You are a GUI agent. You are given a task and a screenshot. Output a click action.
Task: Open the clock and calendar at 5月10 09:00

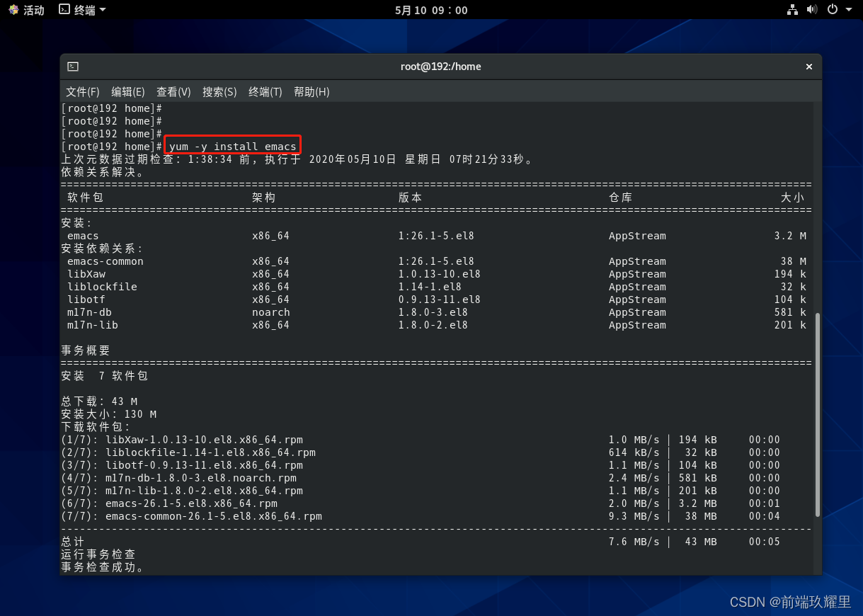click(x=431, y=10)
